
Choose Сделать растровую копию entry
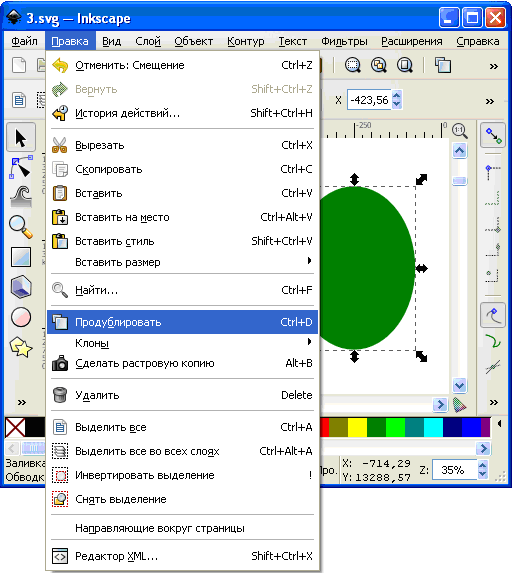pos(182,364)
